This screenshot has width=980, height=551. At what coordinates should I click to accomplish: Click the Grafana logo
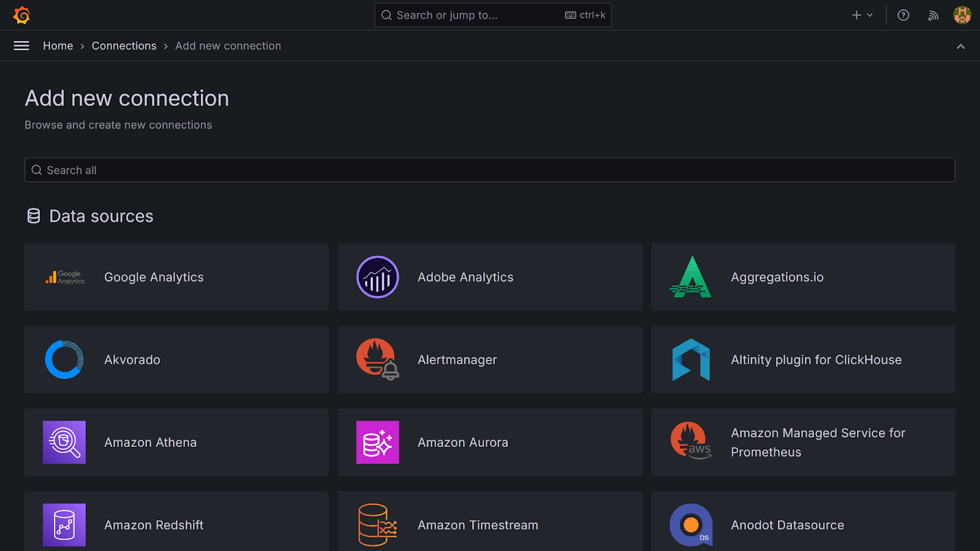pyautogui.click(x=21, y=15)
